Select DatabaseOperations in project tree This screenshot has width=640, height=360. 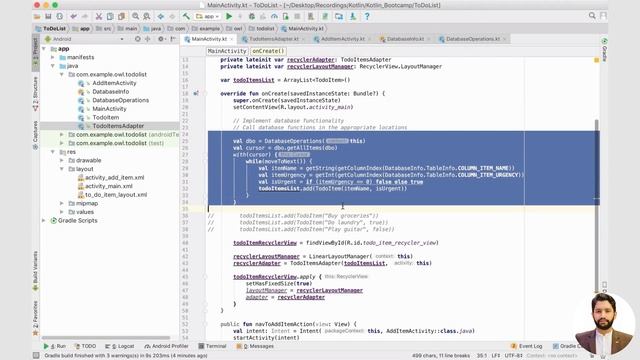120,100
